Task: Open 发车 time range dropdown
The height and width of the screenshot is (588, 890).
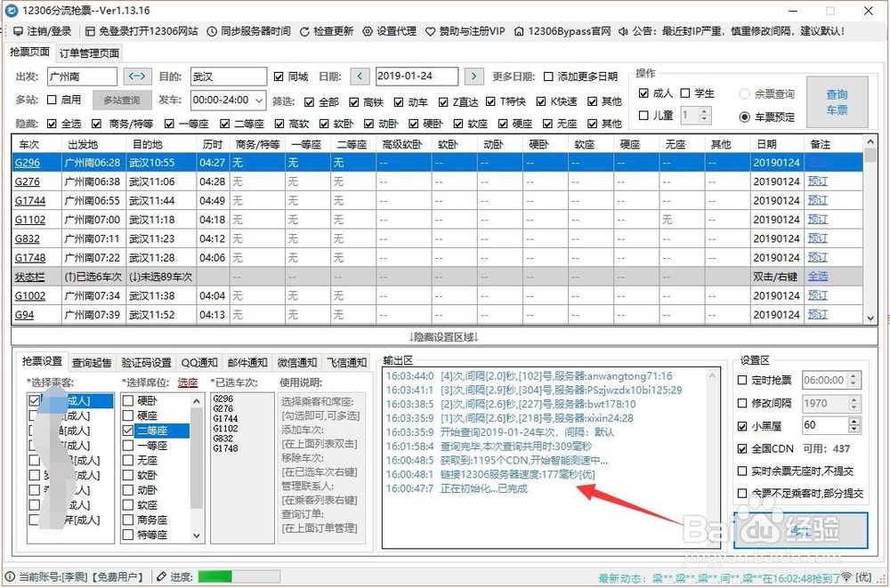Action: coord(259,101)
